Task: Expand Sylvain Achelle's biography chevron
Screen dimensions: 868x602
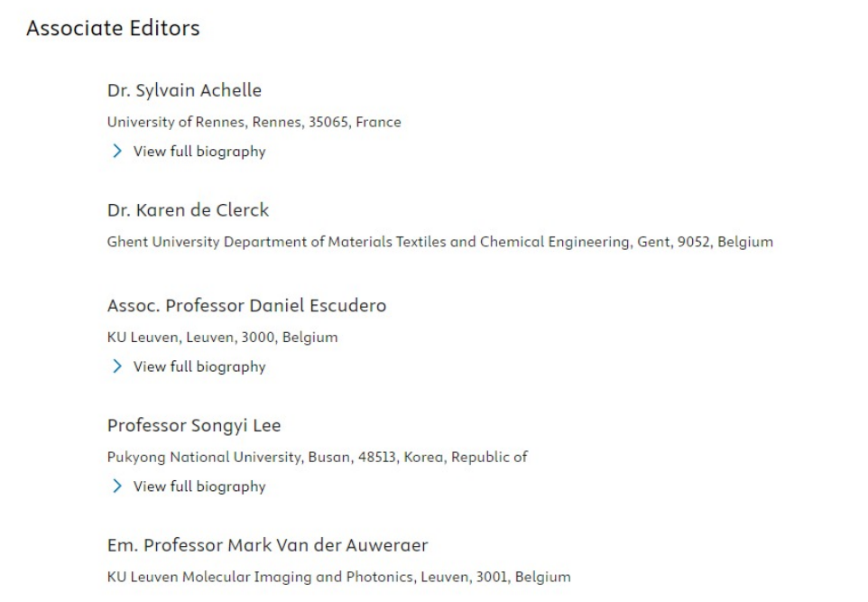Action: [x=116, y=152]
